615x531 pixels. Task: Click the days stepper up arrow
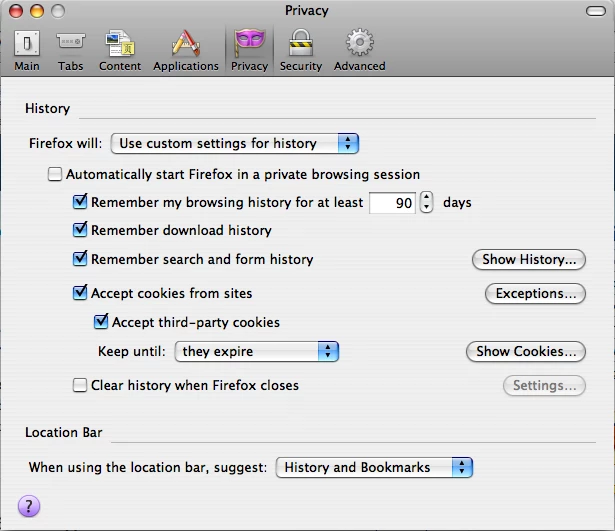[426, 197]
